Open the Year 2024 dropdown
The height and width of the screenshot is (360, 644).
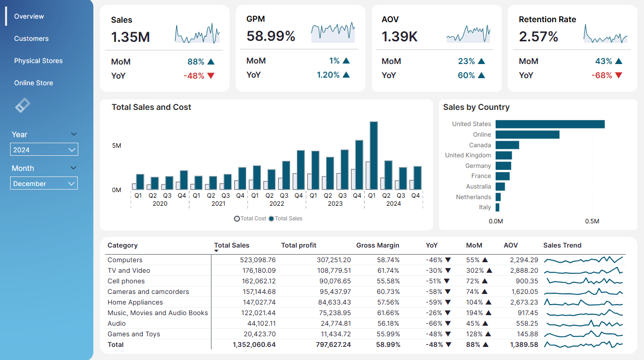(44, 150)
